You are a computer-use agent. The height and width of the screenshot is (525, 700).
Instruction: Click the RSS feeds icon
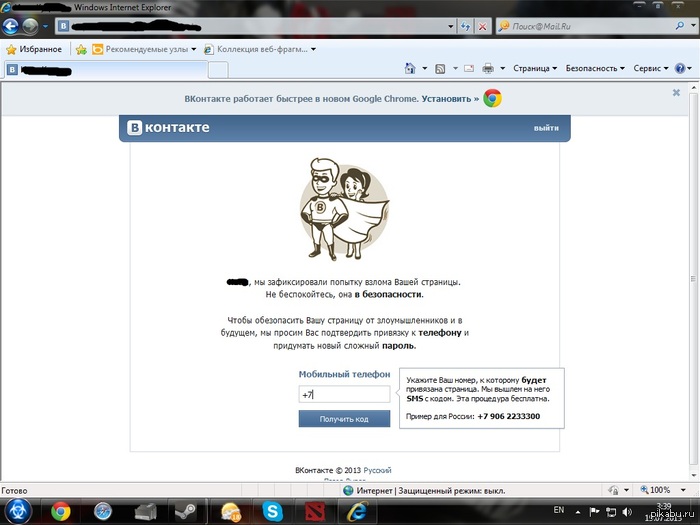tap(440, 68)
